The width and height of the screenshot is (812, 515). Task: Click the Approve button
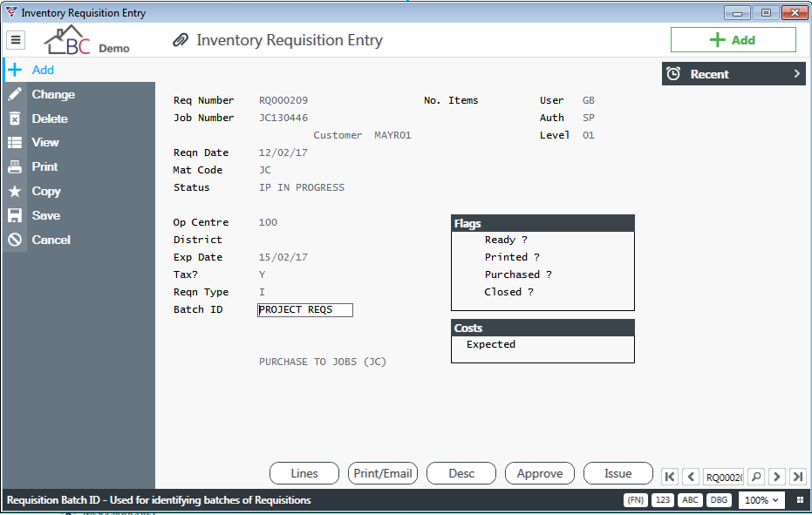(x=540, y=473)
